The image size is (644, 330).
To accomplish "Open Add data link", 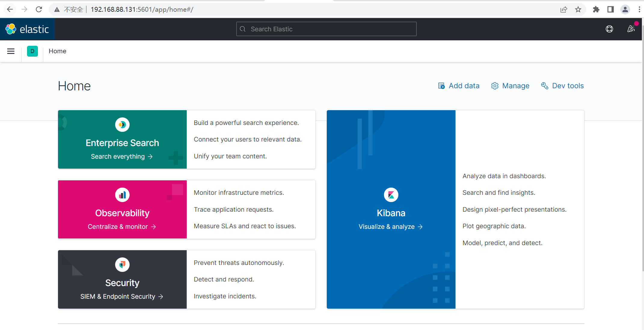I will (x=459, y=86).
